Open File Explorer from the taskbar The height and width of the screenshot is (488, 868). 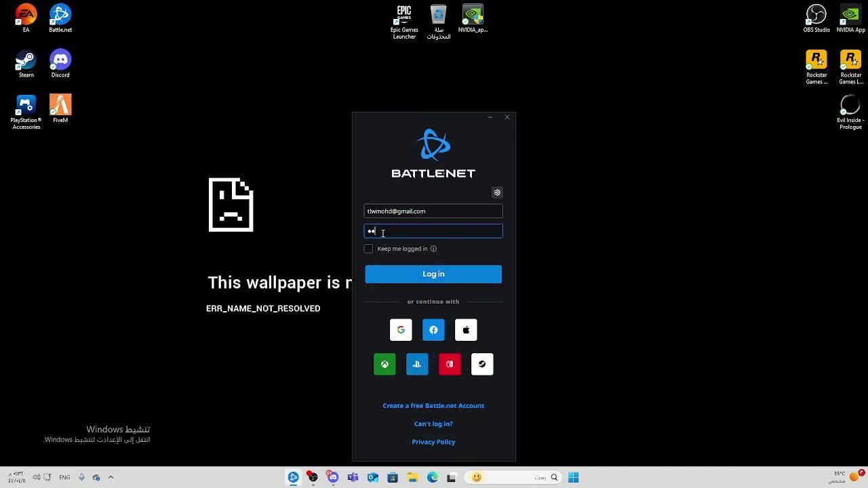coord(412,478)
